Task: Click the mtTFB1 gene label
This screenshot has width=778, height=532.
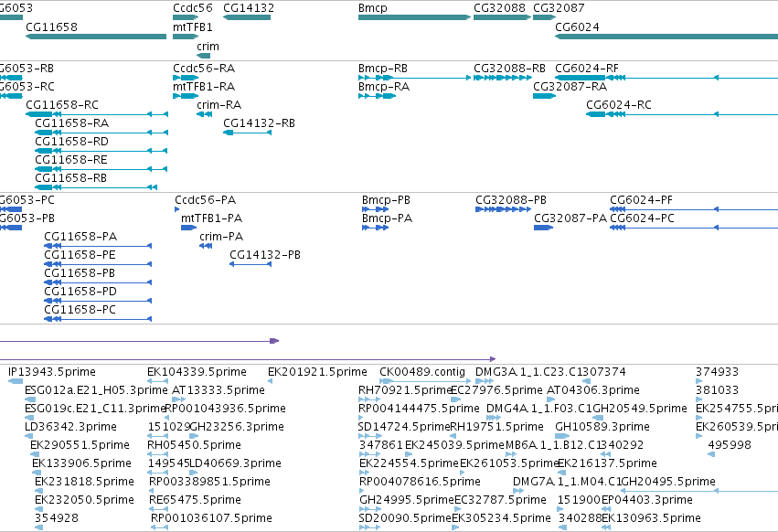Action: tap(193, 27)
